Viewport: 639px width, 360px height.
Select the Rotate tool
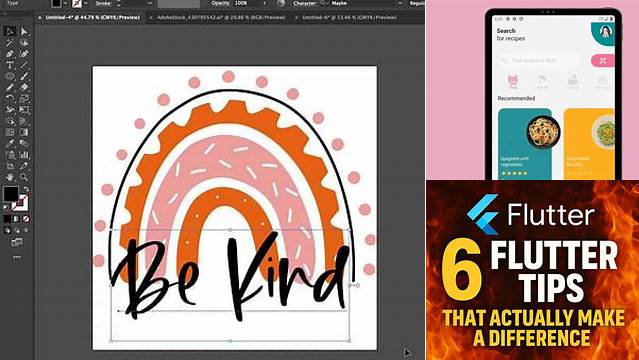[x=10, y=98]
